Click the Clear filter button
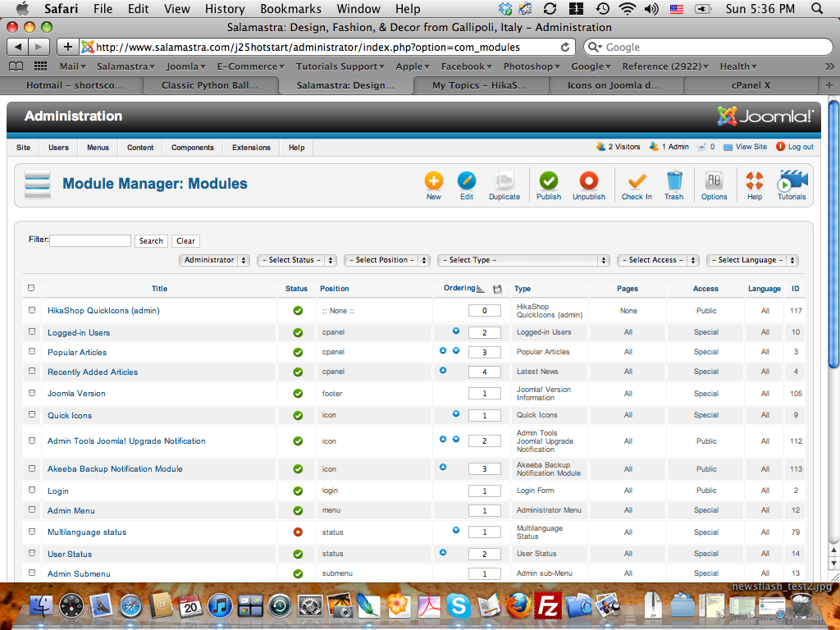This screenshot has height=630, width=840. (186, 241)
